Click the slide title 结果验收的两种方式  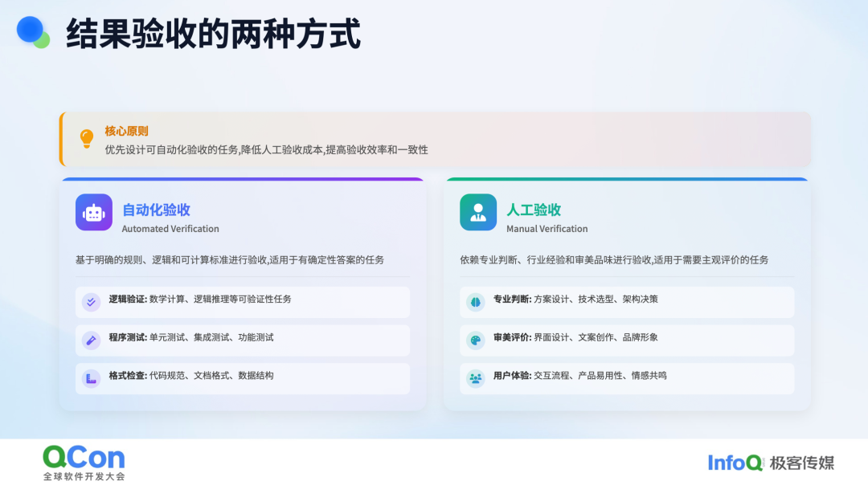point(213,35)
